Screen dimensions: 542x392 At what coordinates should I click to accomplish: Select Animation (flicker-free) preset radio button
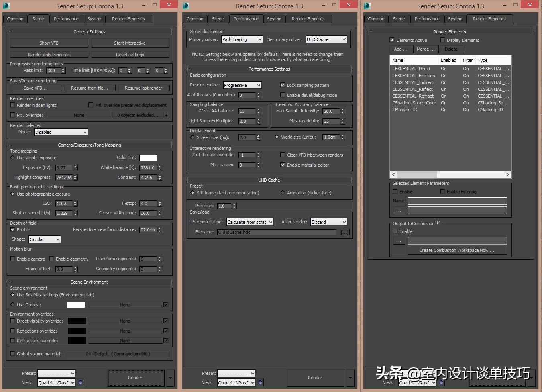point(283,193)
